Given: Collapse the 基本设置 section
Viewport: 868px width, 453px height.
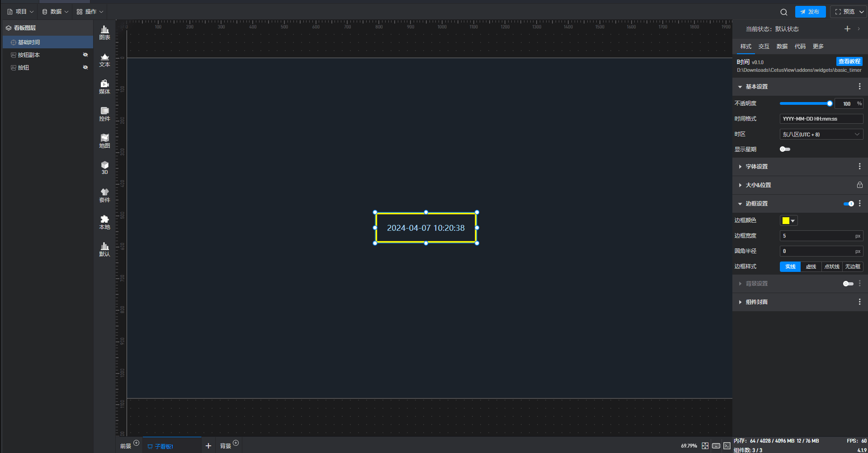Looking at the screenshot, I should click(x=740, y=87).
